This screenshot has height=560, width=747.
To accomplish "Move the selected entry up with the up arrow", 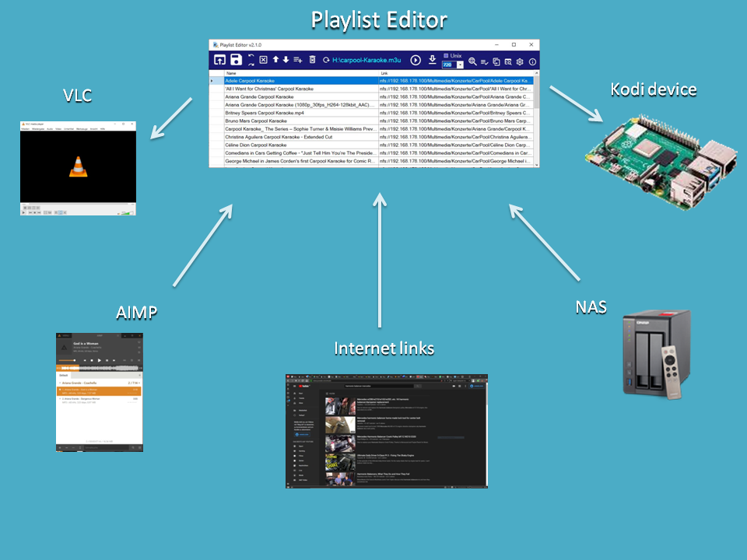I will [x=275, y=61].
